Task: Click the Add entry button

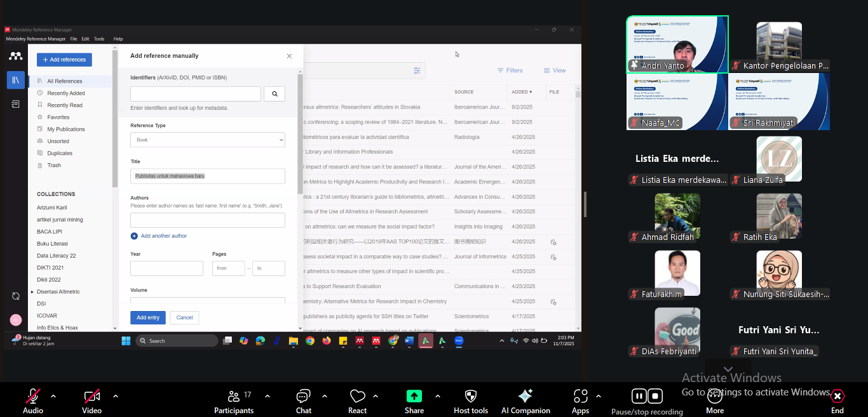Action: pos(148,317)
